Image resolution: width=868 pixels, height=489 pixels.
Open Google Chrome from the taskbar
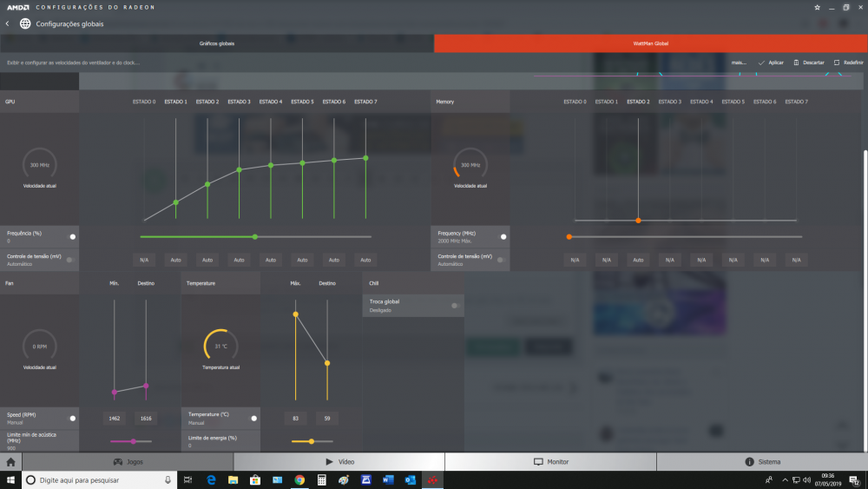tap(299, 480)
